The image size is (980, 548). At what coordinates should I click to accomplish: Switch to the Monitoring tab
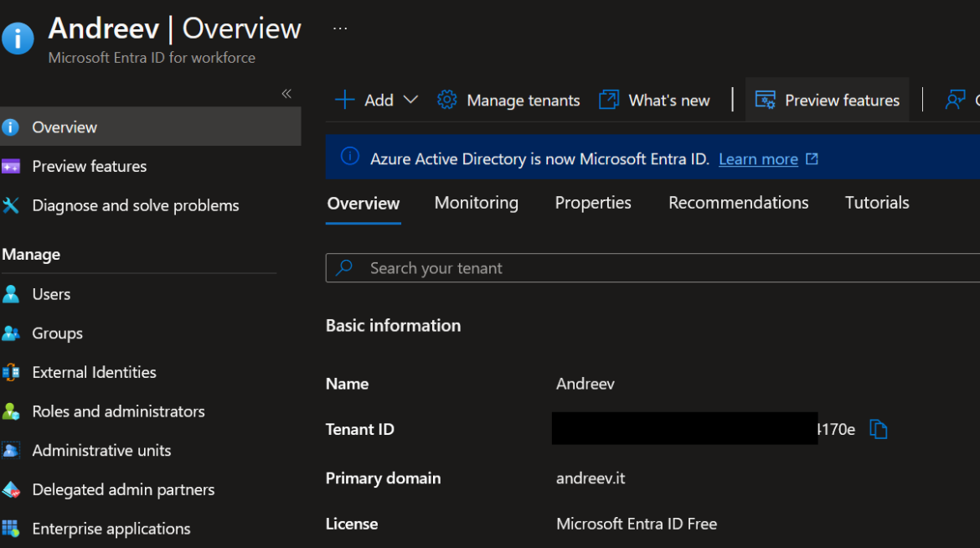tap(476, 202)
